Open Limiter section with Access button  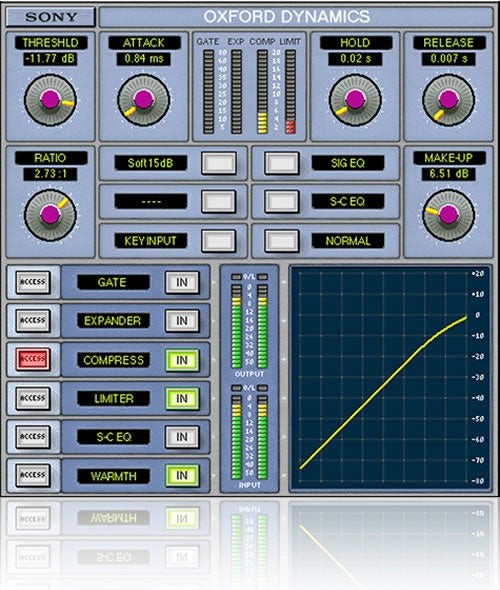(x=33, y=398)
